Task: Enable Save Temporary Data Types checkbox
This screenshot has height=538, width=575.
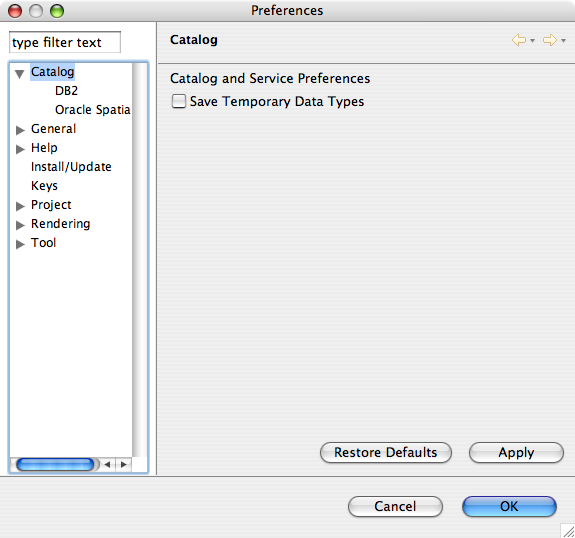Action: point(179,101)
